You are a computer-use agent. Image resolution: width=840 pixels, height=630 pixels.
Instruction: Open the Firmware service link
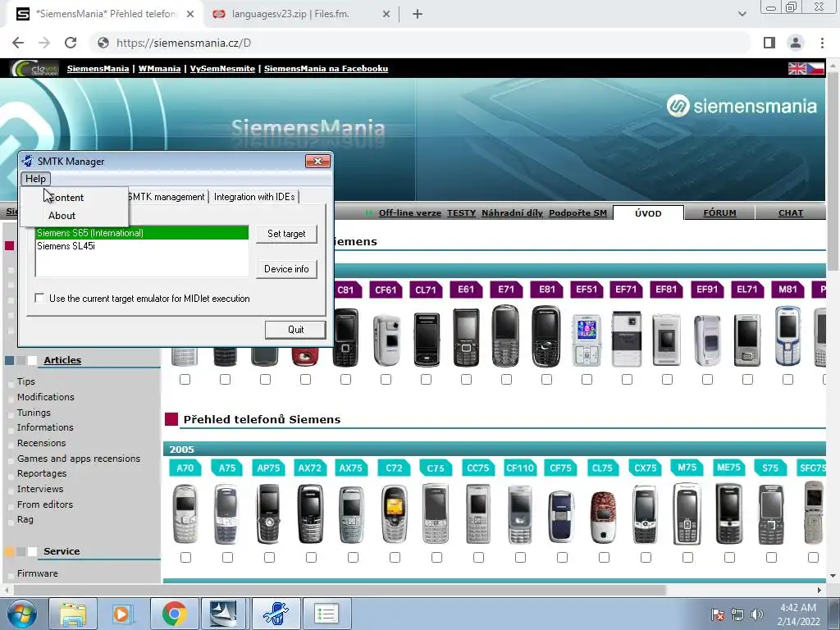38,573
